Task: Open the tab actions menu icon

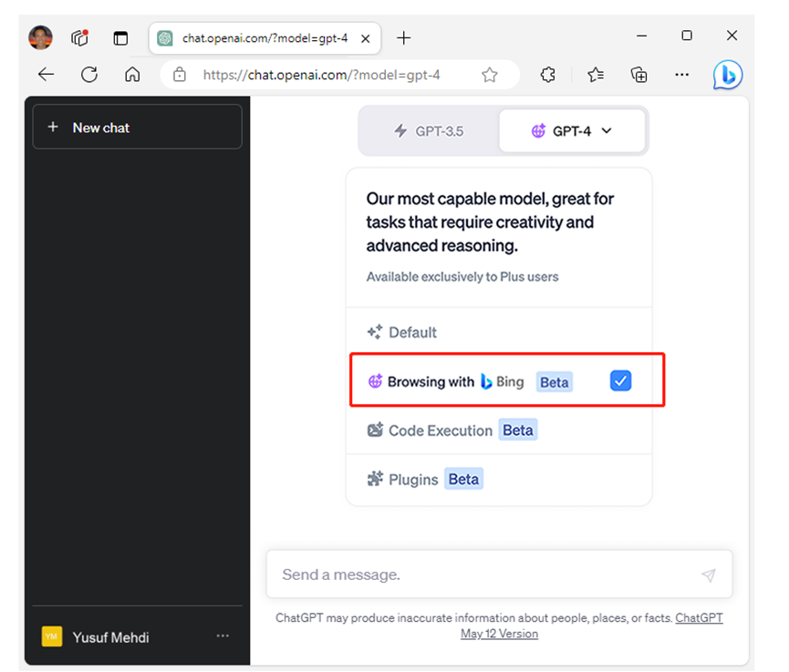Action: tap(120, 38)
